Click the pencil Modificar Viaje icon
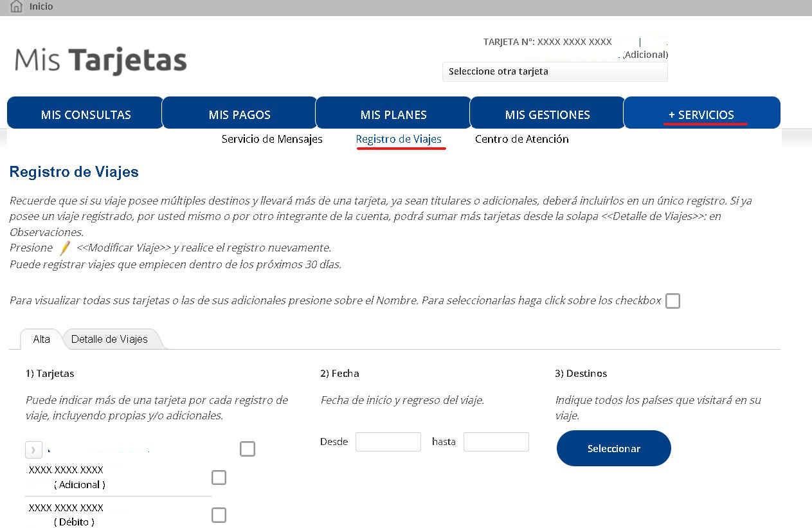The image size is (812, 528). tap(64, 248)
